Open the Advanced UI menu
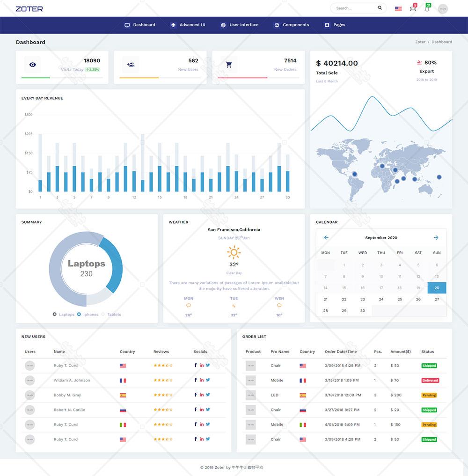This screenshot has height=476, width=468. pos(188,25)
